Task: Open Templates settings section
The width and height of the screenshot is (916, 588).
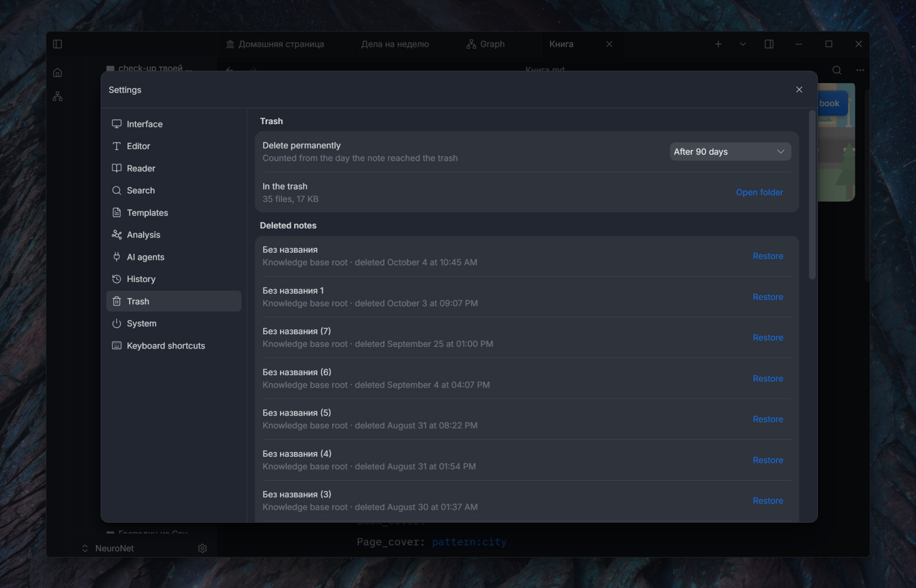Action: pos(174,213)
